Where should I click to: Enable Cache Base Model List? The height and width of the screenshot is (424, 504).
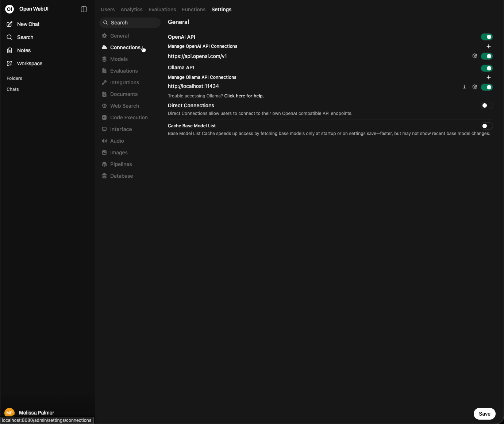pyautogui.click(x=486, y=126)
